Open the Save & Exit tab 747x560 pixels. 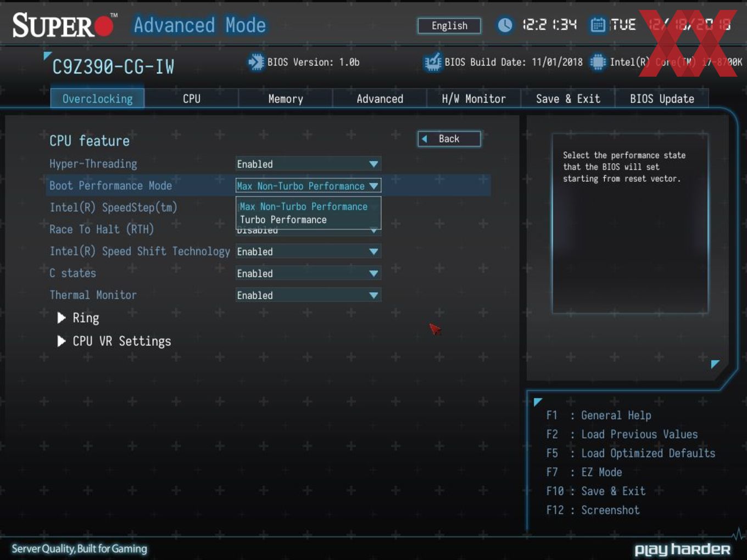point(568,99)
